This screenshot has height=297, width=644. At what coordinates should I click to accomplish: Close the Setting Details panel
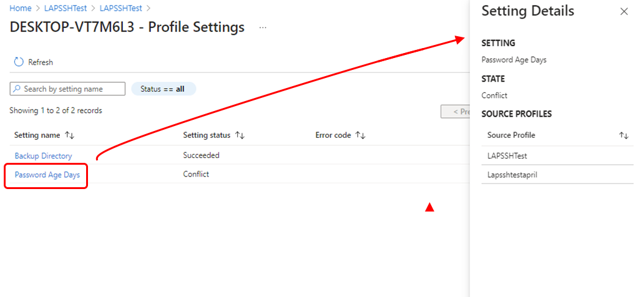click(x=624, y=11)
